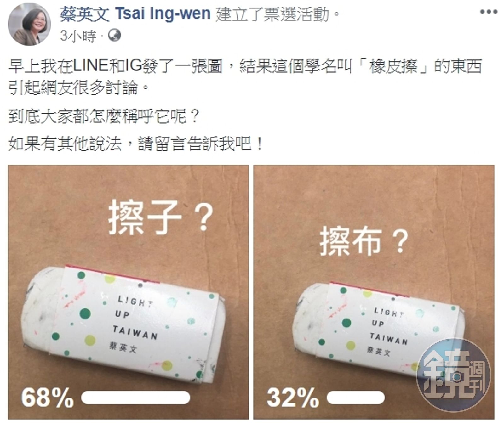Click the 32% result bar

(355, 398)
